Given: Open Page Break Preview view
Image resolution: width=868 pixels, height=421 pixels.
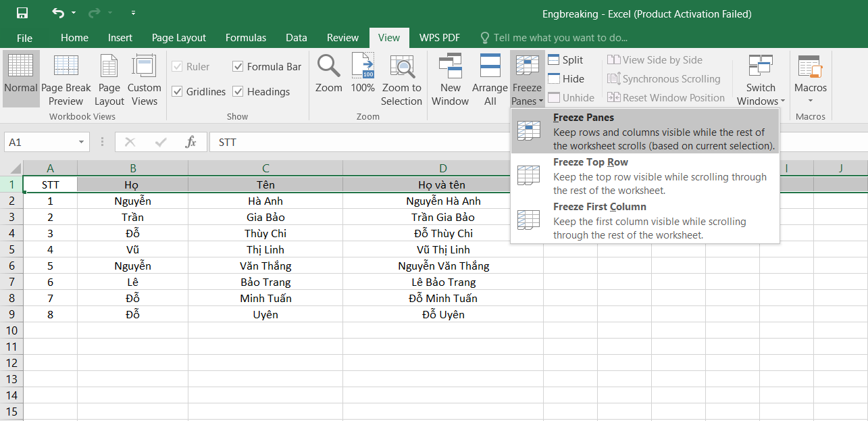Looking at the screenshot, I should coord(66,80).
